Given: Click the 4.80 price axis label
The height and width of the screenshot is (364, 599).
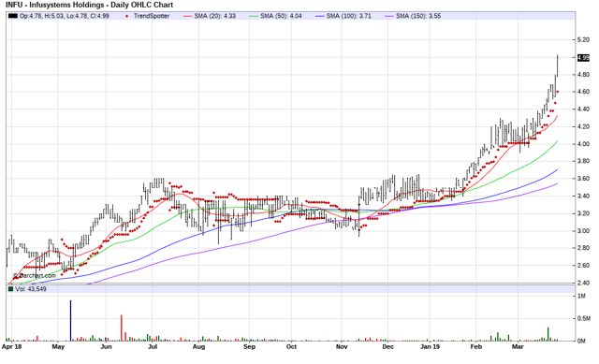Looking at the screenshot, I should coord(583,75).
